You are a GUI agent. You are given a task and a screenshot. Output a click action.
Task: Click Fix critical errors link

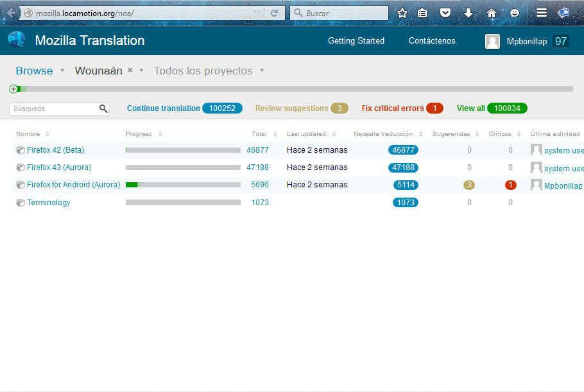point(393,108)
